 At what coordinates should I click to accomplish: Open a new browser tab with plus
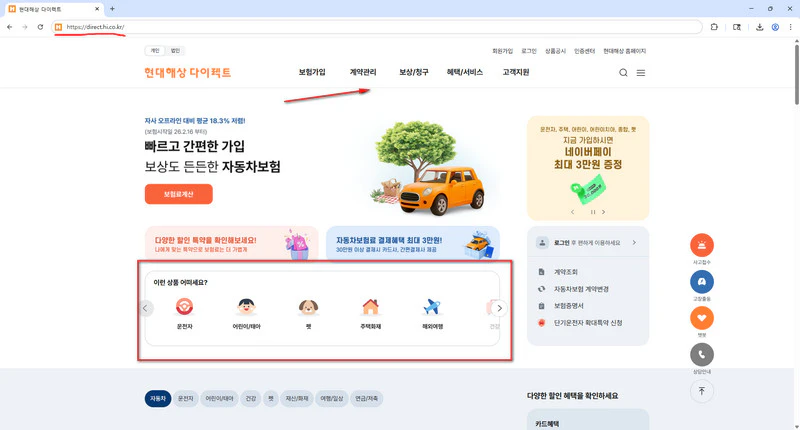point(112,9)
